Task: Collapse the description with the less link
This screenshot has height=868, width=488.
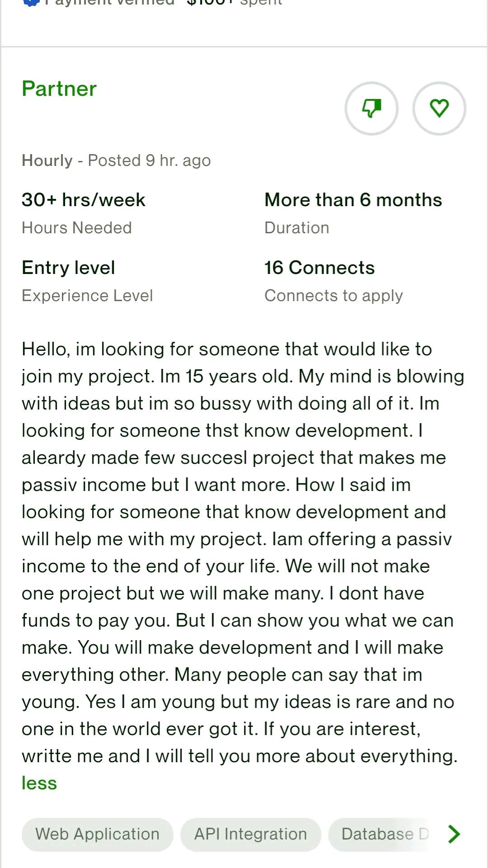Action: 39,783
